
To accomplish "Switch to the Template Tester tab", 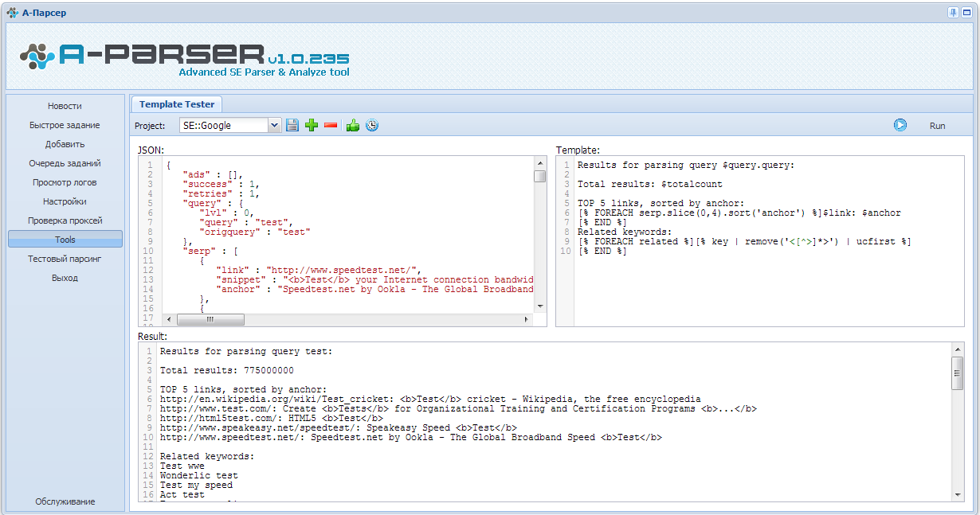I will point(177,104).
